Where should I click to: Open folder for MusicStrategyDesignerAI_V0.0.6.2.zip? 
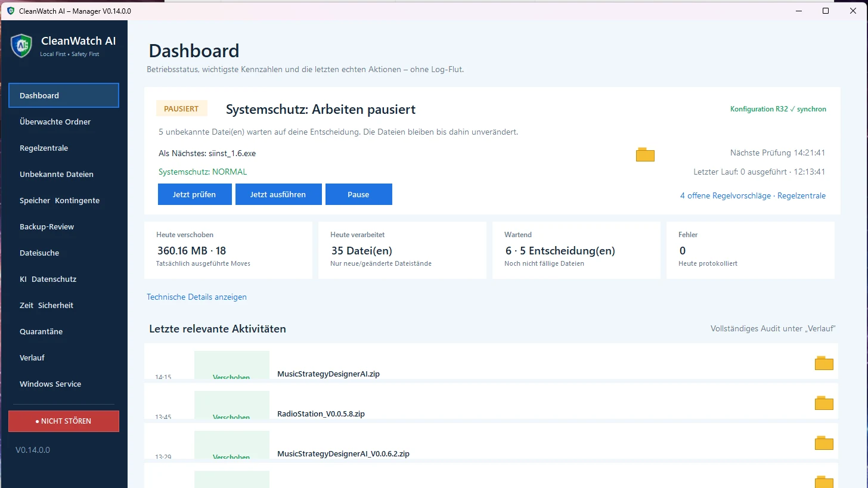[x=824, y=443]
